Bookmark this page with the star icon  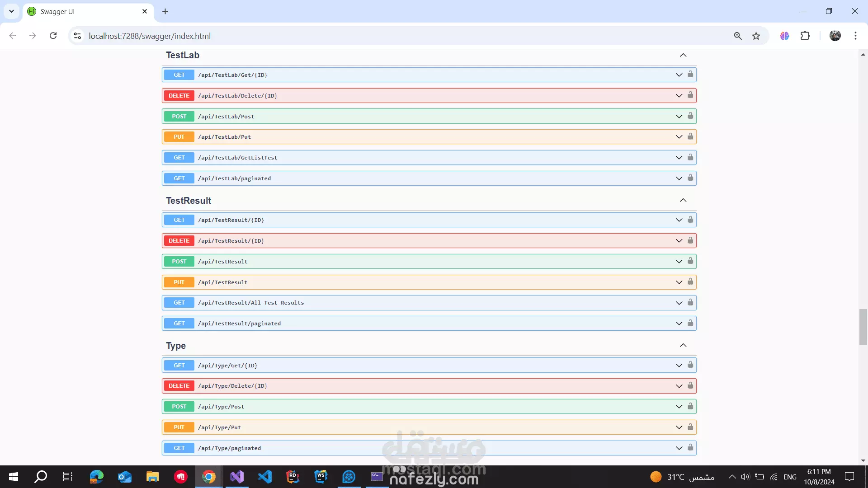coord(756,36)
